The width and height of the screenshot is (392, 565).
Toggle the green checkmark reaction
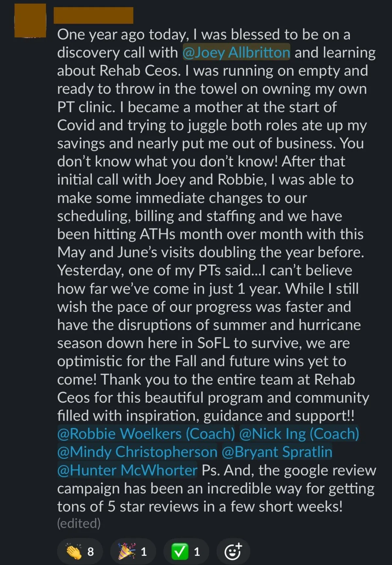coord(186,552)
